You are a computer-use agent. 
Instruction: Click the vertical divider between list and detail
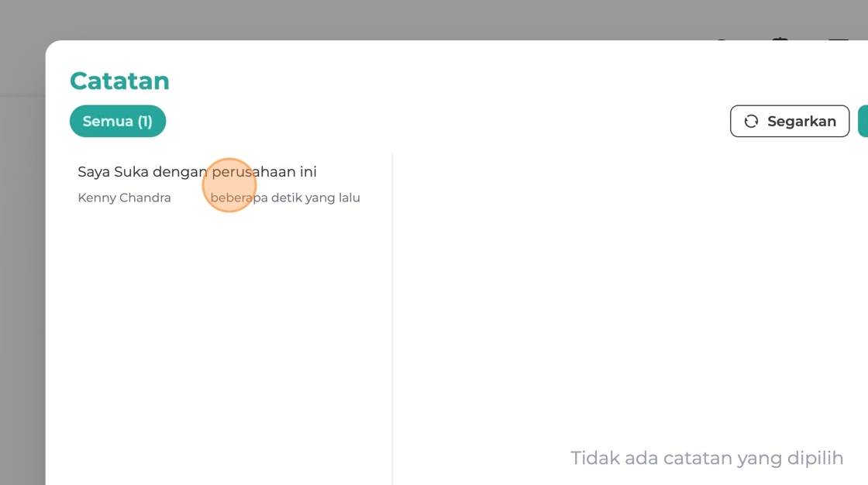[x=392, y=319]
